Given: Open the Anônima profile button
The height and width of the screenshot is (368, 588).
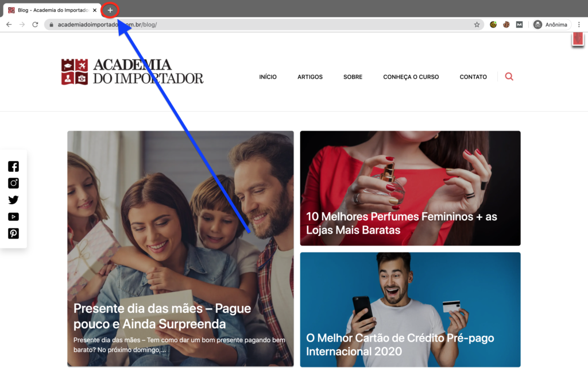Looking at the screenshot, I should [x=551, y=24].
